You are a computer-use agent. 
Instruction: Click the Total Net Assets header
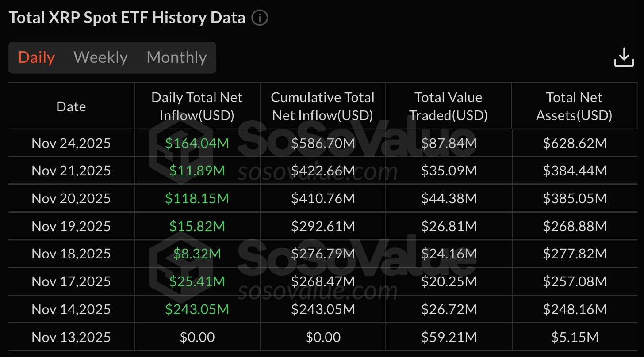point(574,106)
